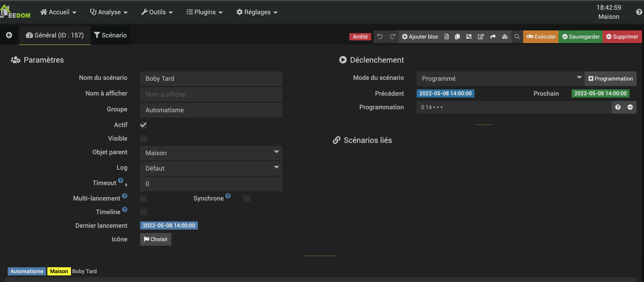Viewport: 644px width, 282px height.
Task: Click the duplicate scenario copy icon
Action: [457, 37]
